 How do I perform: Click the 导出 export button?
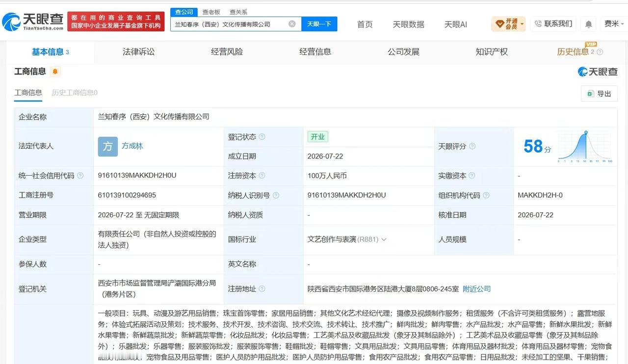[599, 94]
